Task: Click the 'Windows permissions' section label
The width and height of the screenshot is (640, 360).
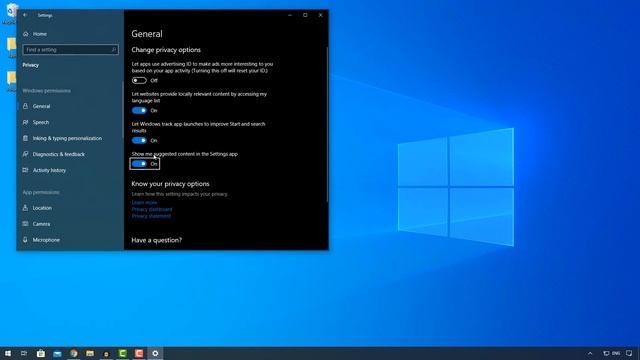Action: [x=47, y=91]
